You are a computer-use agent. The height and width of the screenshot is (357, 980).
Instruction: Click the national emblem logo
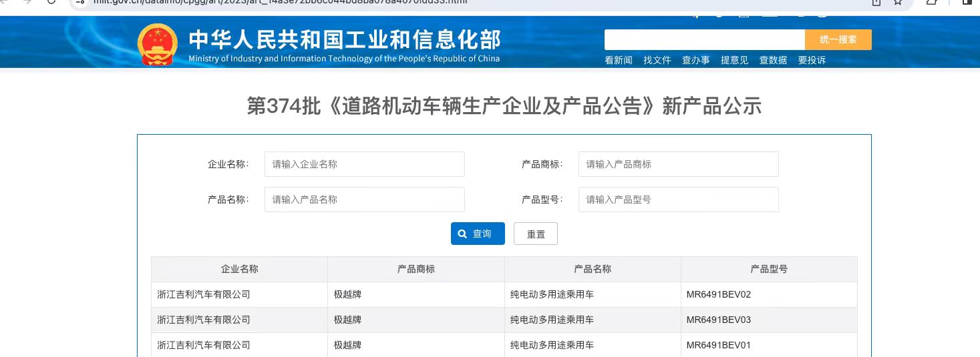click(x=158, y=45)
